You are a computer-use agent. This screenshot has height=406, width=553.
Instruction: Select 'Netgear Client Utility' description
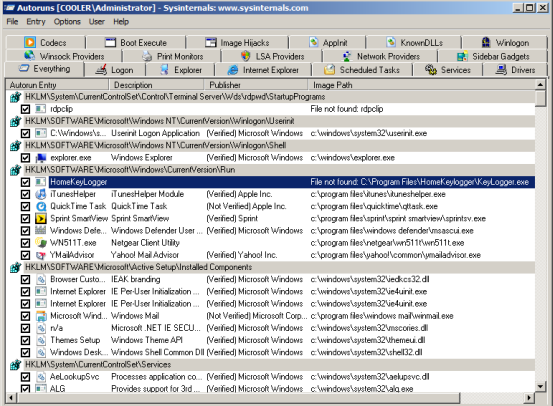[145, 243]
